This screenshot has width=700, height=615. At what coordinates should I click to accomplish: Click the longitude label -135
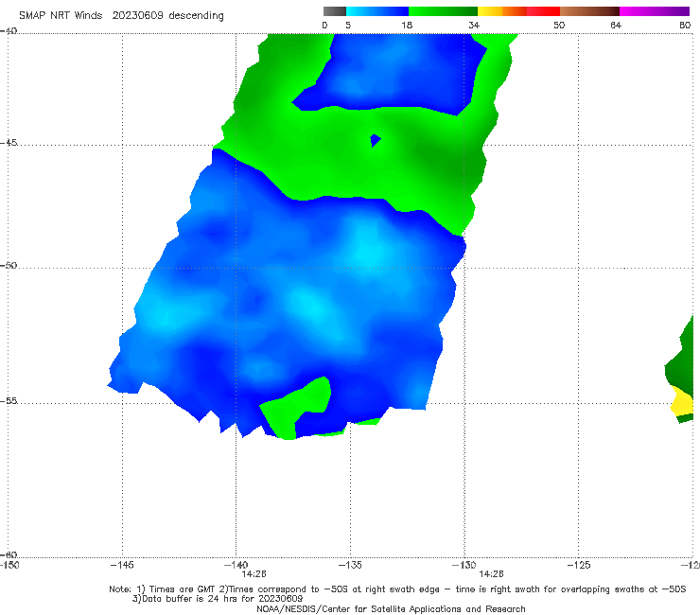350,566
